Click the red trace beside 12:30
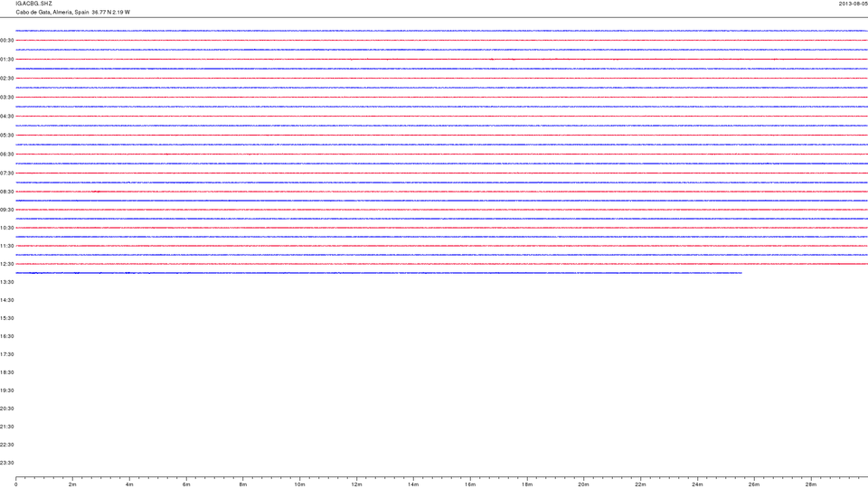Screen dimensions: 868x488 pos(442,264)
